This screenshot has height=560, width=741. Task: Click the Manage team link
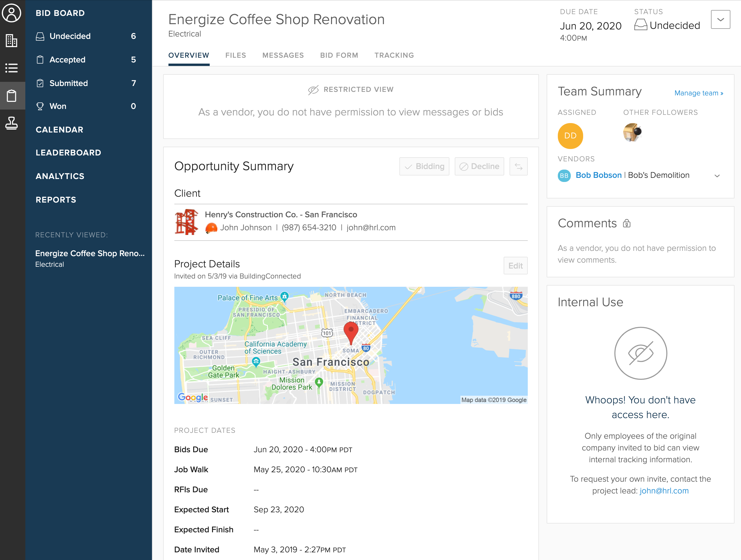pyautogui.click(x=699, y=93)
